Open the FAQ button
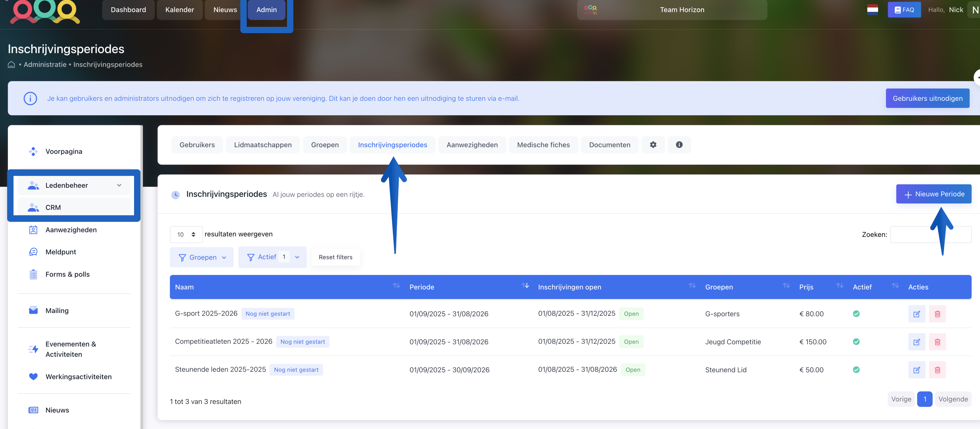This screenshot has height=429, width=980. (x=904, y=10)
